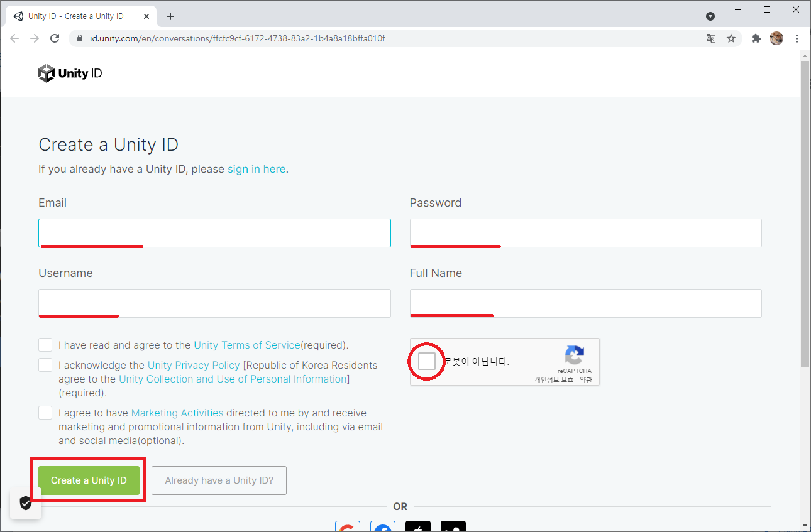The width and height of the screenshot is (811, 532).
Task: Open the Unity Privacy Policy link
Action: 194,365
